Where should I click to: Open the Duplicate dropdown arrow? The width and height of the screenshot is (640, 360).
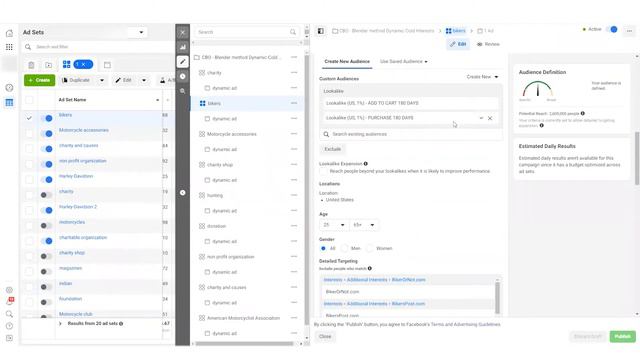pos(102,80)
